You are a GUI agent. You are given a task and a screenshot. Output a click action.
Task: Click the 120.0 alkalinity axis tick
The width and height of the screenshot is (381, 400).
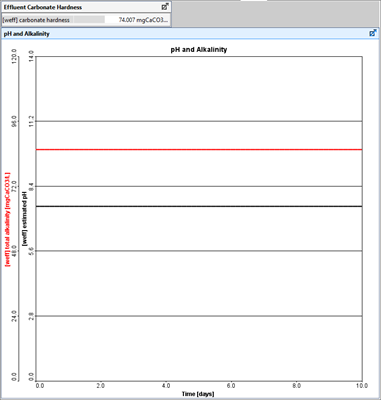[x=14, y=56]
